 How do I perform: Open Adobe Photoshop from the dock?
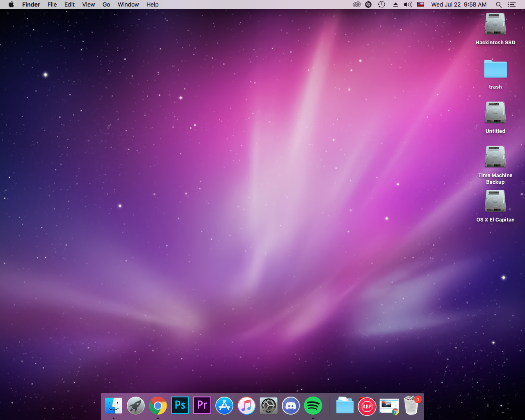180,406
